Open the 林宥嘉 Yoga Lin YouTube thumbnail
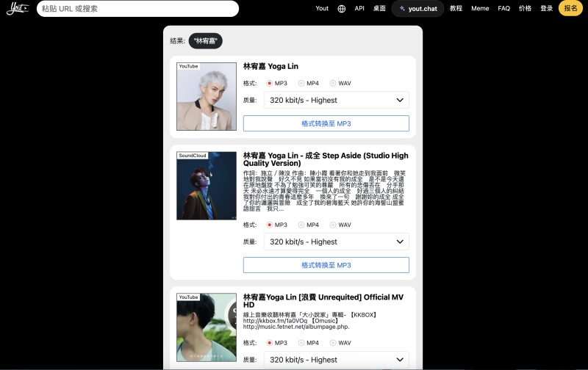Screen dimensions: 588x370 tap(207, 96)
